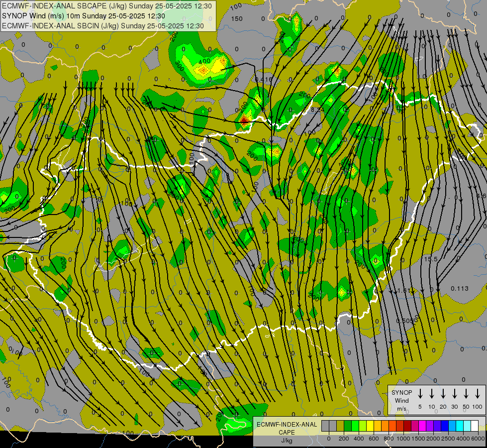Select the deep blue CAPE legend swatch
The image size is (487, 448).
(x=444, y=426)
